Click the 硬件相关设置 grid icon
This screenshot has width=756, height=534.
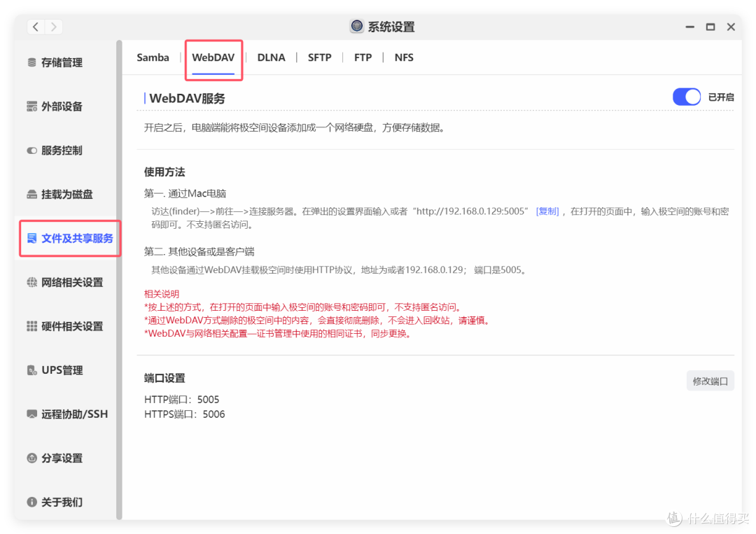[31, 326]
